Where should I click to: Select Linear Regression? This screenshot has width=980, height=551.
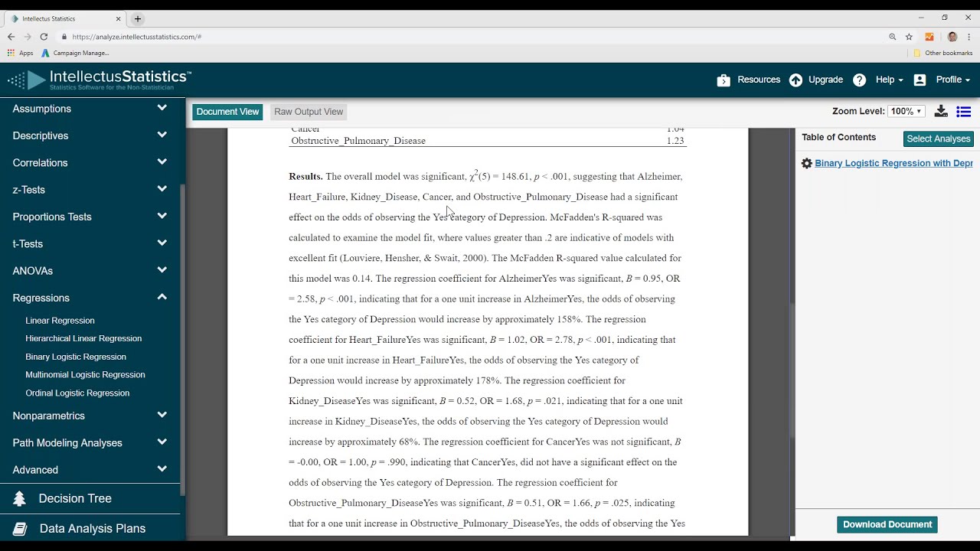click(60, 321)
